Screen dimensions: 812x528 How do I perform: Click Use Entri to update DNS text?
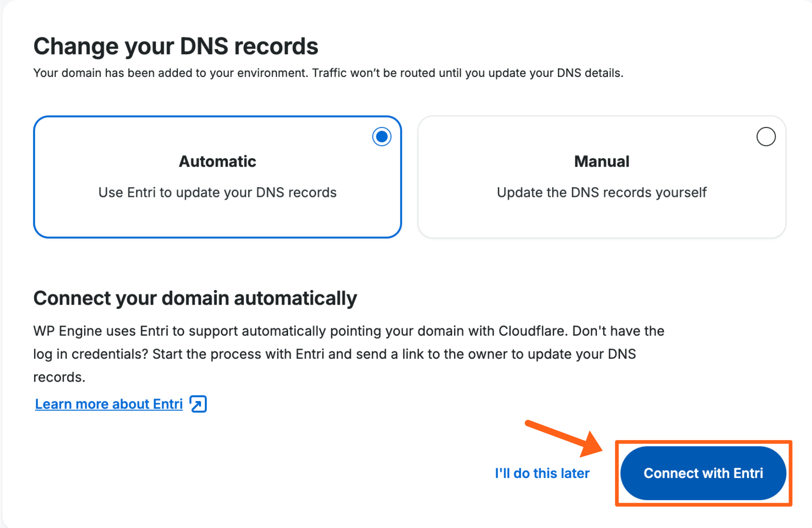coord(217,192)
